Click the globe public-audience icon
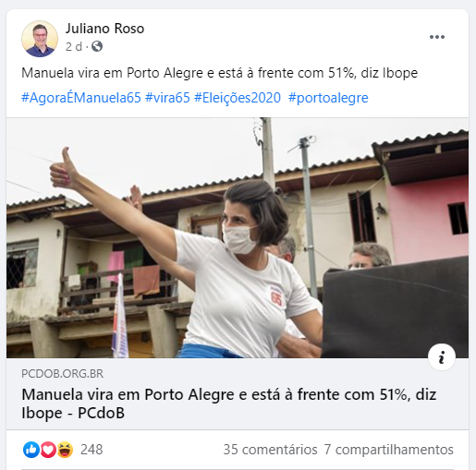476x470 pixels. [97, 46]
